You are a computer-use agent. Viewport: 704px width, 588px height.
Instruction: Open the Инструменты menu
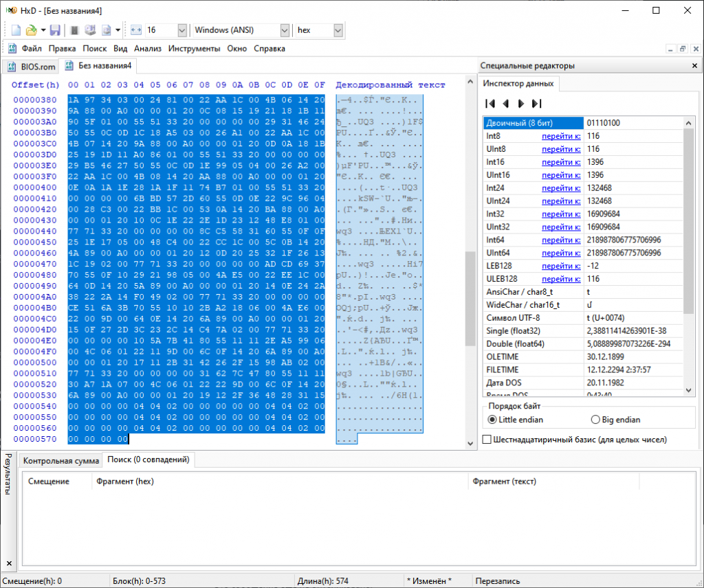194,49
